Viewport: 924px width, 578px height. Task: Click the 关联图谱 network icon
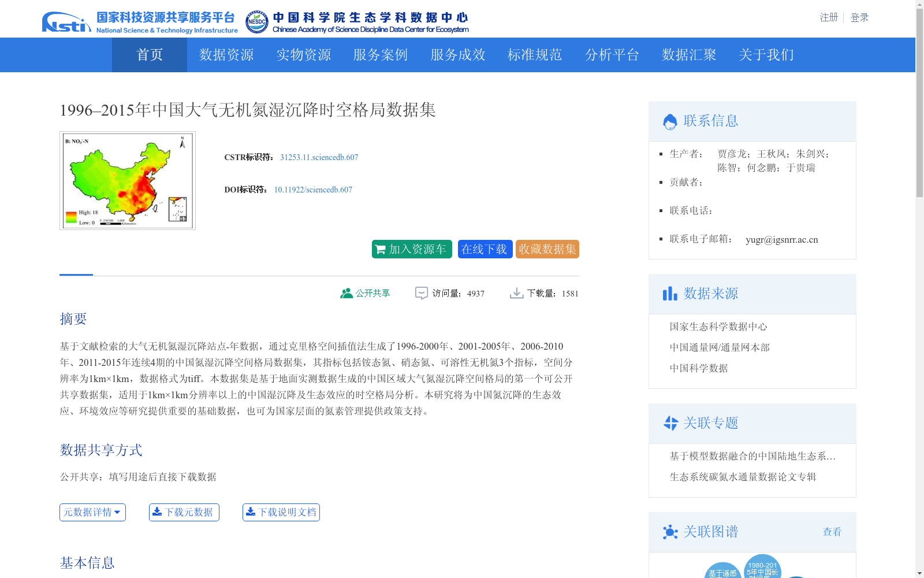[x=670, y=532]
